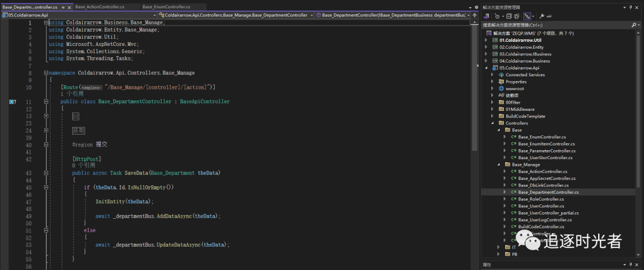Collapse the #region 提交 block

tap(46, 145)
